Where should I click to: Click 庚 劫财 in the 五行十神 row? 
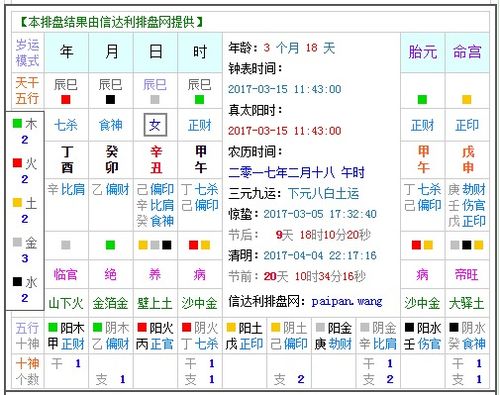(x=333, y=344)
